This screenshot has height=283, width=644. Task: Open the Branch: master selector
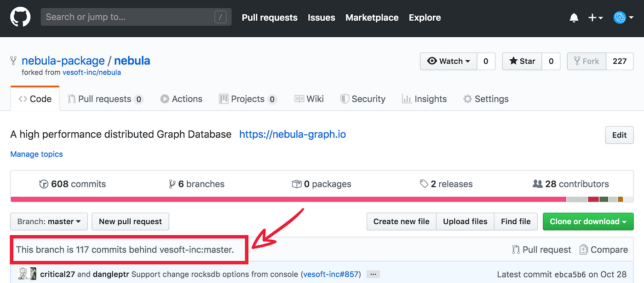click(x=49, y=221)
